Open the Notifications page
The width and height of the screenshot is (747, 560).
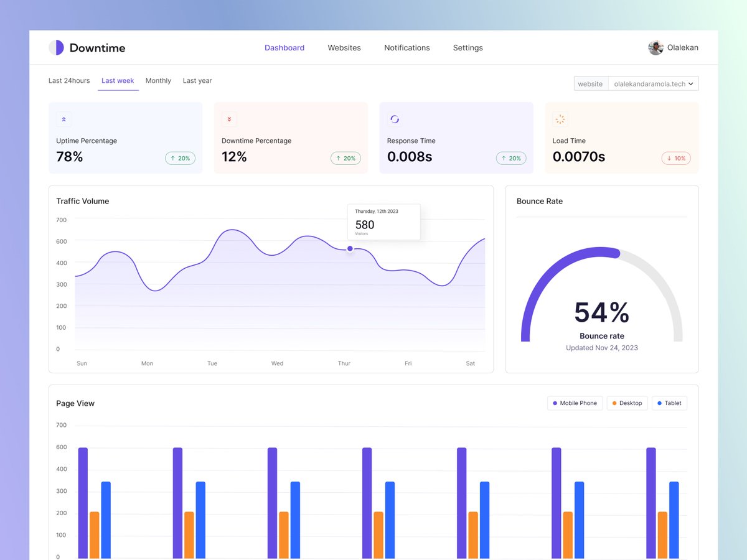point(406,47)
